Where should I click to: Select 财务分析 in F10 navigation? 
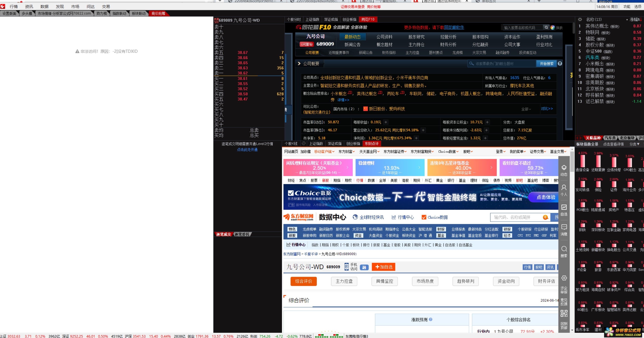pyautogui.click(x=448, y=45)
